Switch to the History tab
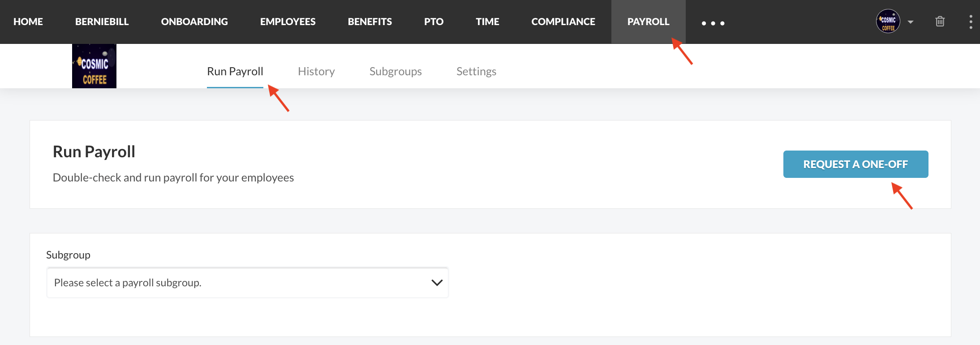This screenshot has width=980, height=345. pyautogui.click(x=316, y=71)
